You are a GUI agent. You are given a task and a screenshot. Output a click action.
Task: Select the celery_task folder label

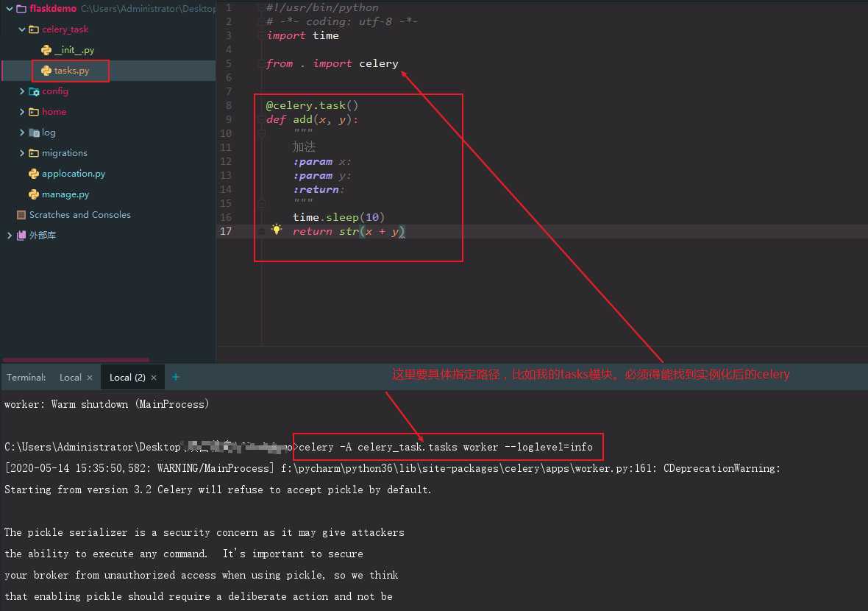click(65, 29)
